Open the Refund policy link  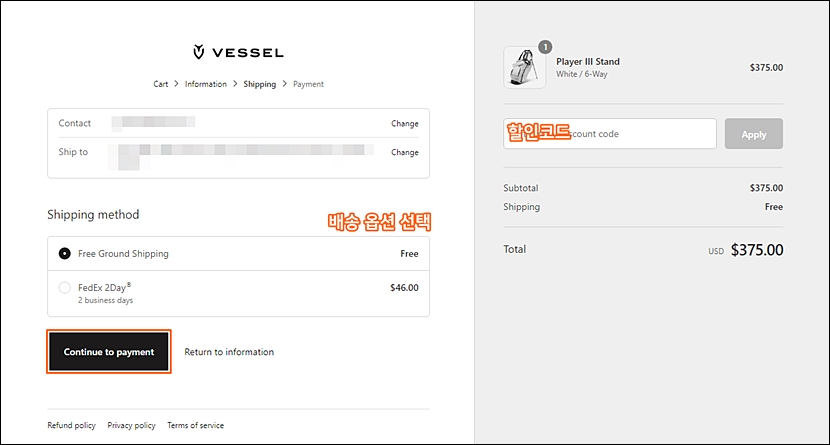[x=71, y=425]
